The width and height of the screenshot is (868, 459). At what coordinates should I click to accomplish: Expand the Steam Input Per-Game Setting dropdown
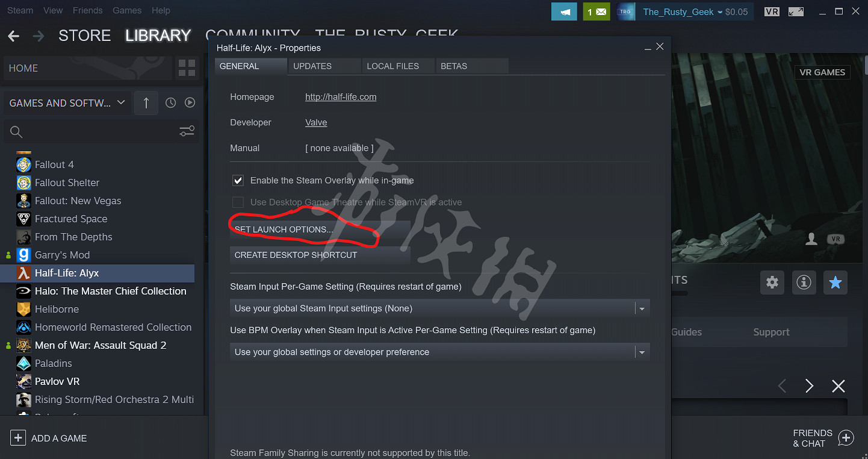click(440, 308)
